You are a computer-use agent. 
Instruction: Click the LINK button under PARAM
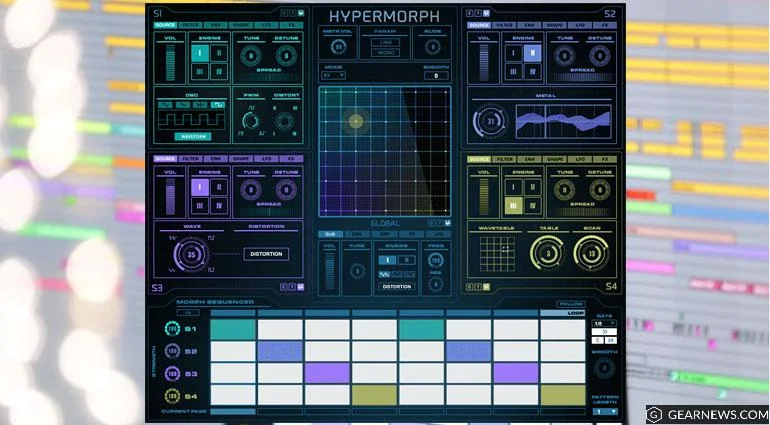[385, 43]
